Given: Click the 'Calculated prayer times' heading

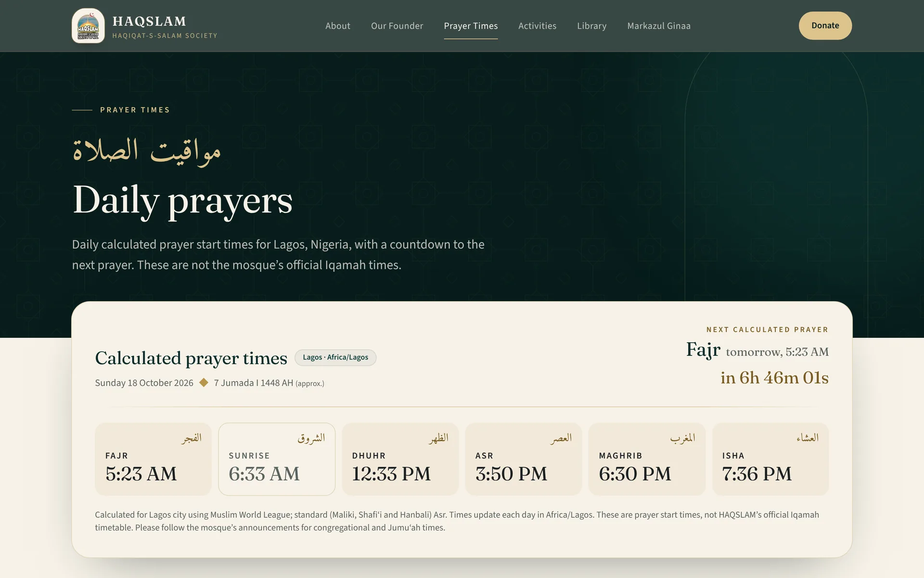Looking at the screenshot, I should coord(191,358).
